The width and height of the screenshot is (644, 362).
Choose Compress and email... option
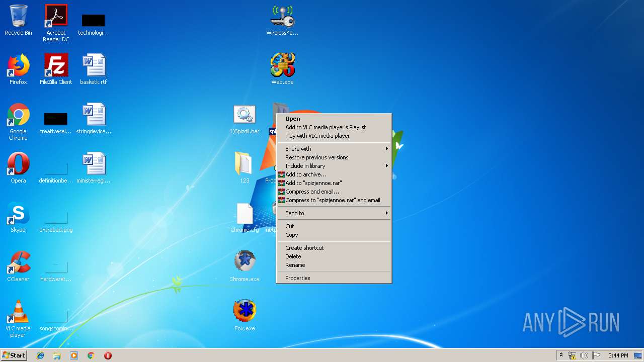coord(334,192)
